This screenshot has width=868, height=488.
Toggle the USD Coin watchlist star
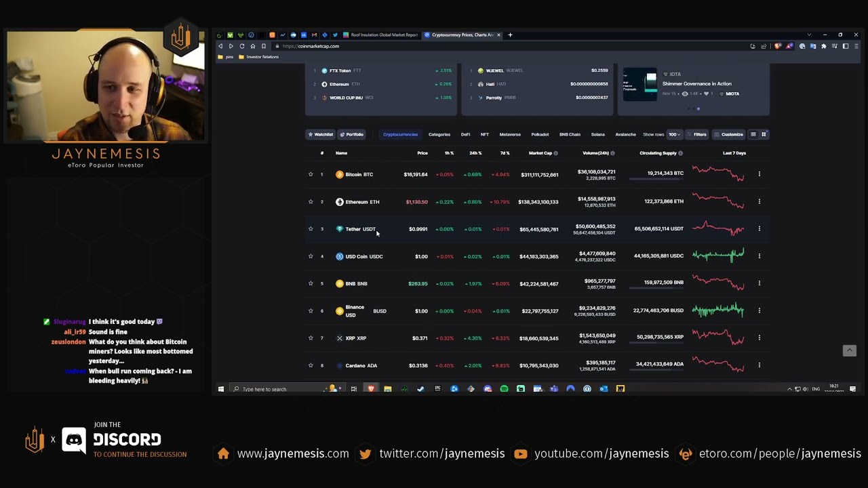[311, 256]
